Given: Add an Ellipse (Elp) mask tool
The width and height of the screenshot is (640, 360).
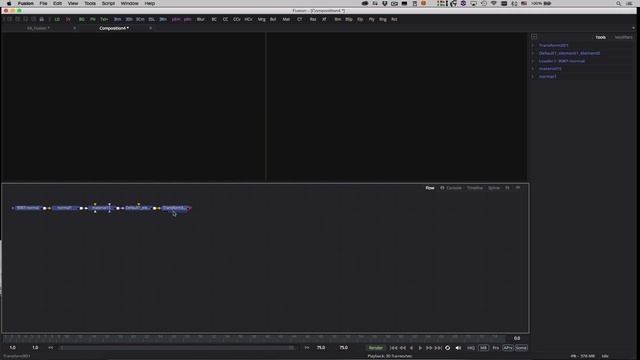Looking at the screenshot, I should click(360, 19).
